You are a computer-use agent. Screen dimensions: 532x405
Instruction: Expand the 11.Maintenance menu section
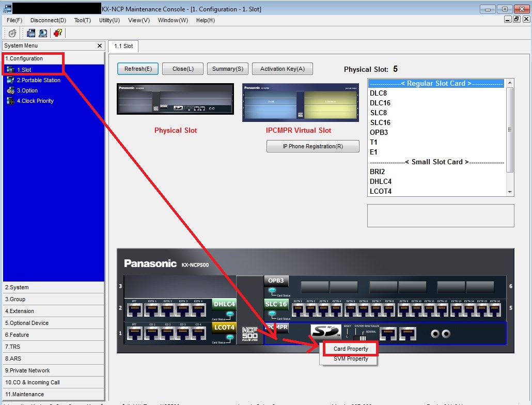click(53, 394)
